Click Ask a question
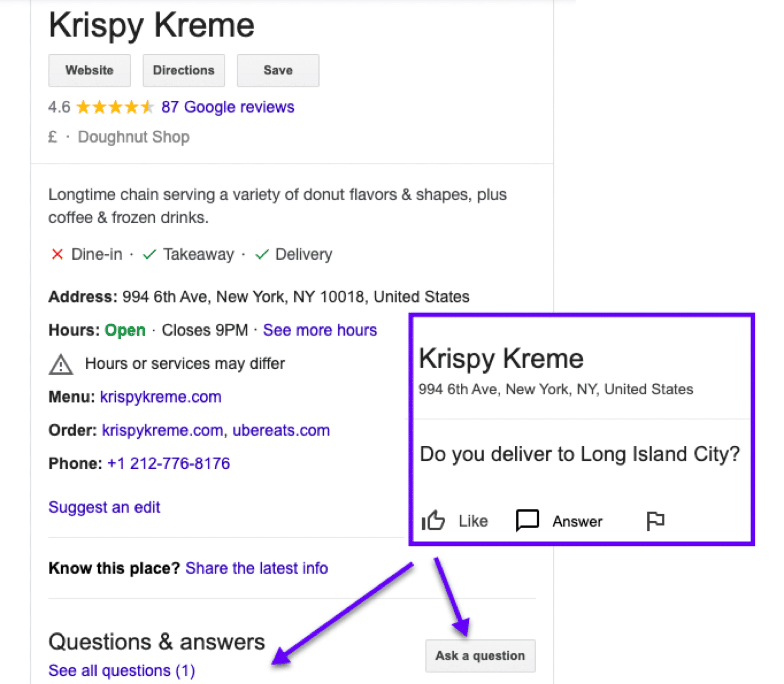 pyautogui.click(x=480, y=655)
